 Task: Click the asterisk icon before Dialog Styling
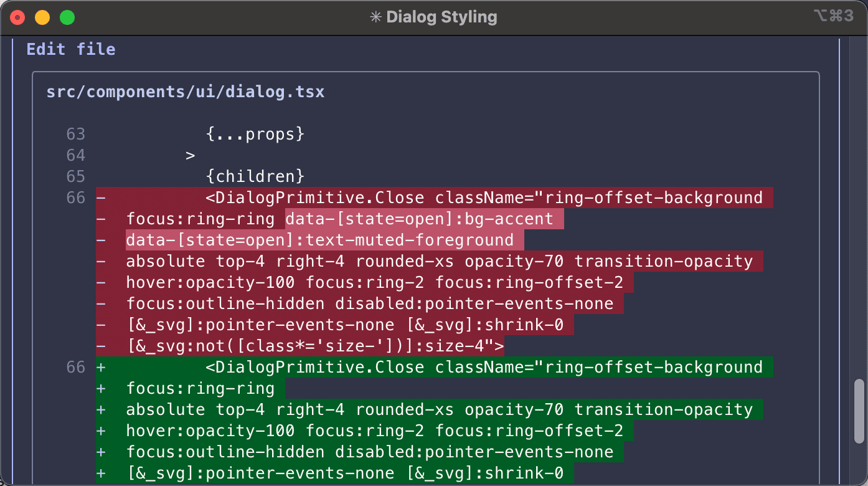tap(375, 17)
